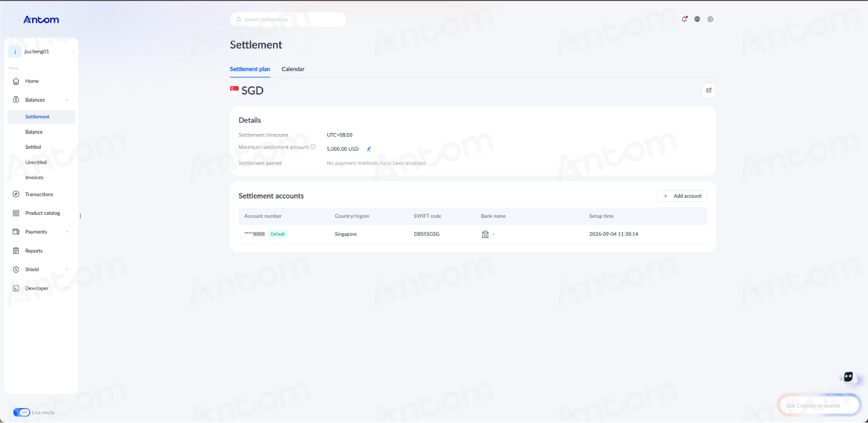The image size is (868, 423).
Task: Select Balance in the sidebar submenu
Action: point(34,132)
